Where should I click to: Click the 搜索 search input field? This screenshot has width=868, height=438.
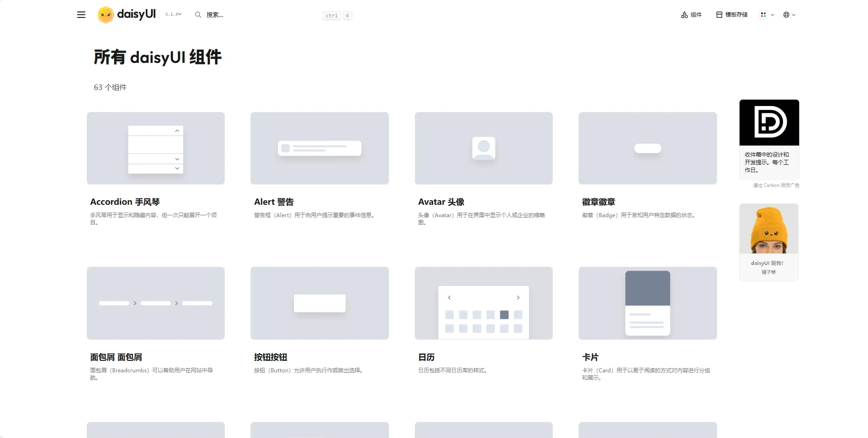pos(214,15)
